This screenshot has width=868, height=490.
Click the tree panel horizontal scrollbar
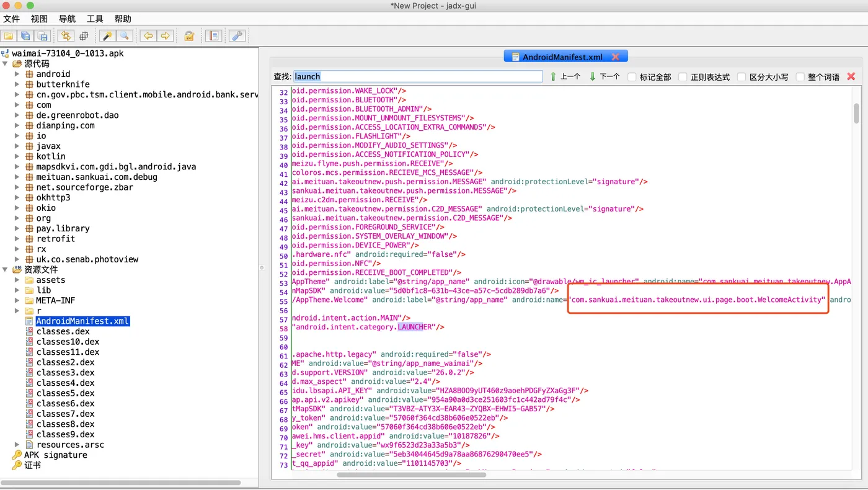click(121, 482)
